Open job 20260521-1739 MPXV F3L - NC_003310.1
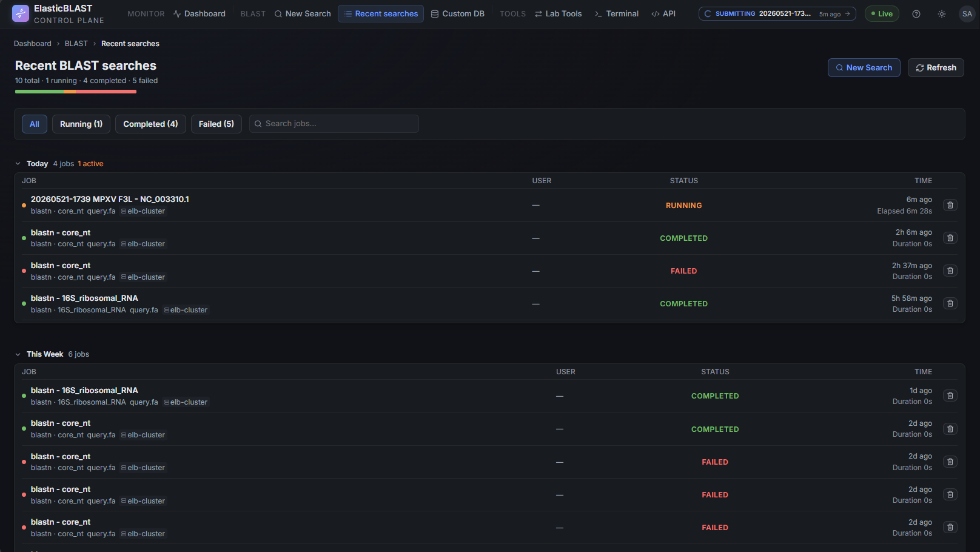Image resolution: width=980 pixels, height=552 pixels. 110,199
